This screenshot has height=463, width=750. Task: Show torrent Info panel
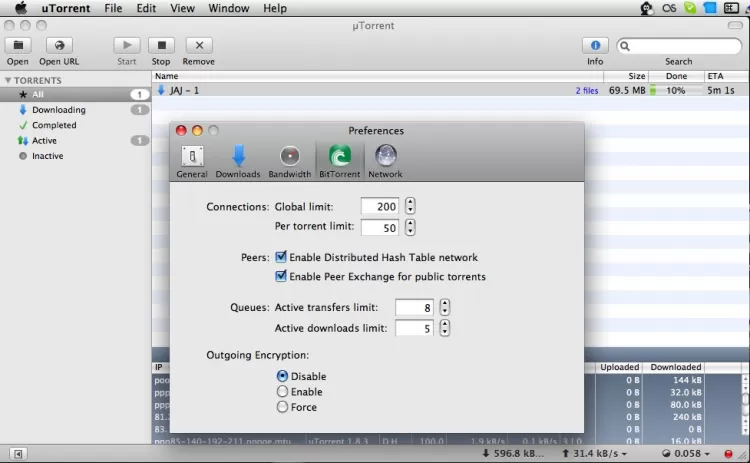[595, 45]
